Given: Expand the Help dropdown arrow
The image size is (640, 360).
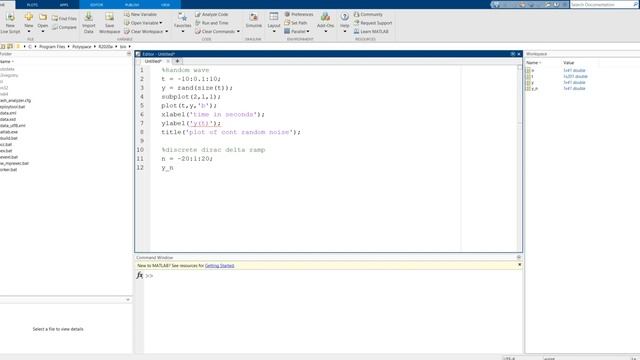Looking at the screenshot, I should point(344,31).
